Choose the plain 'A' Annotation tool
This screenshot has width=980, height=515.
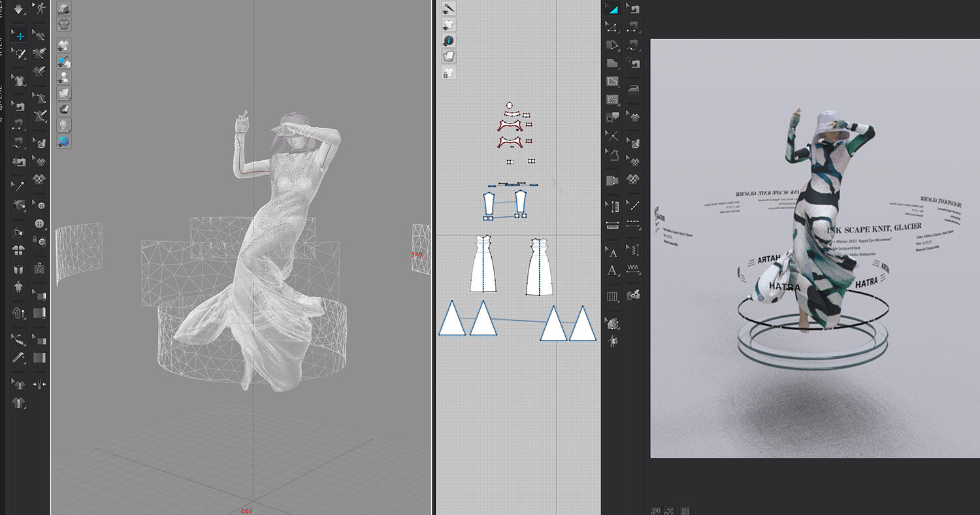(x=612, y=271)
